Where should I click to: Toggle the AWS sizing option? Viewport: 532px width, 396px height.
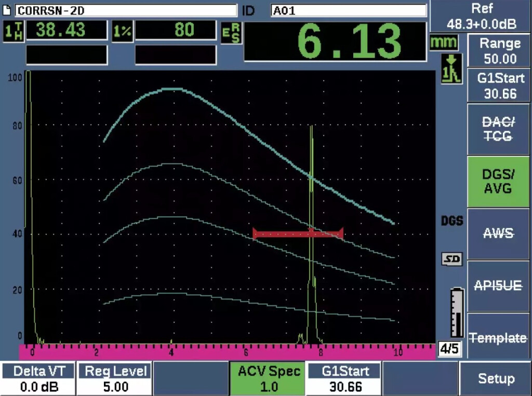click(x=498, y=234)
